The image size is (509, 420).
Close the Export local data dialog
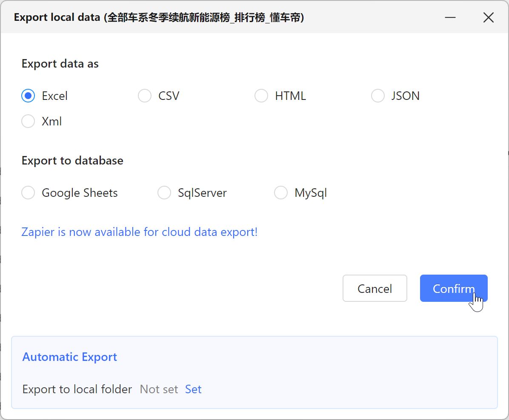click(488, 17)
